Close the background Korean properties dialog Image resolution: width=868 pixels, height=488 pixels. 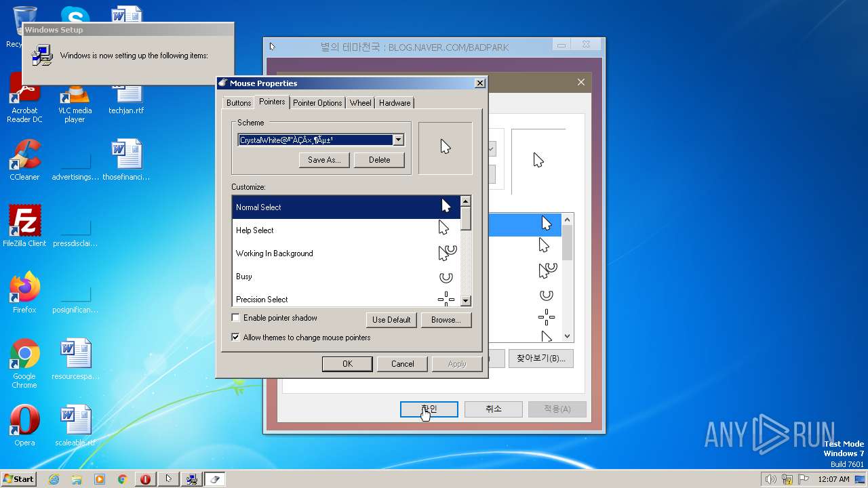click(x=581, y=82)
